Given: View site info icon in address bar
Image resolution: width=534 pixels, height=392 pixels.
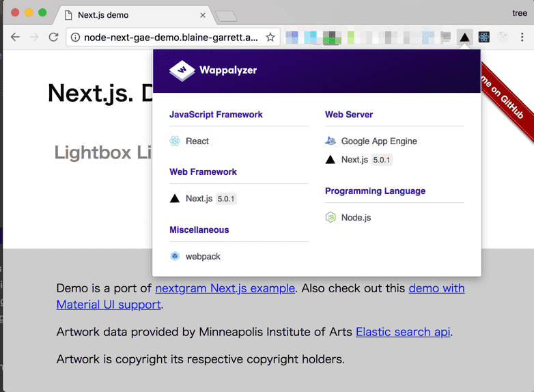Looking at the screenshot, I should [x=75, y=37].
